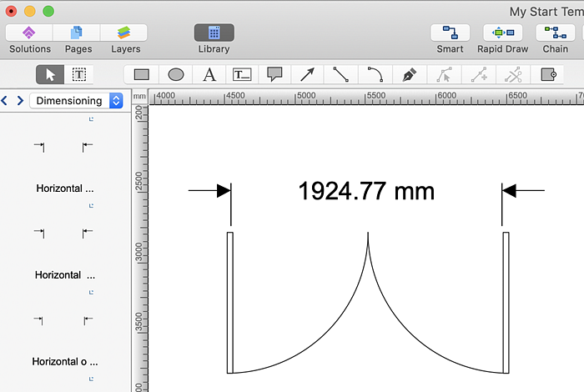
Task: Go to next library with right chevron
Action: 20,101
